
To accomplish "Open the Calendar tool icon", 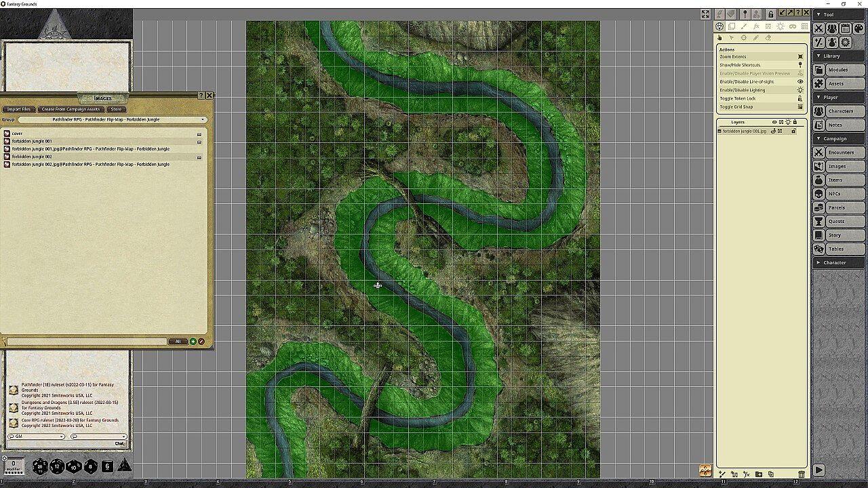I will (x=845, y=28).
